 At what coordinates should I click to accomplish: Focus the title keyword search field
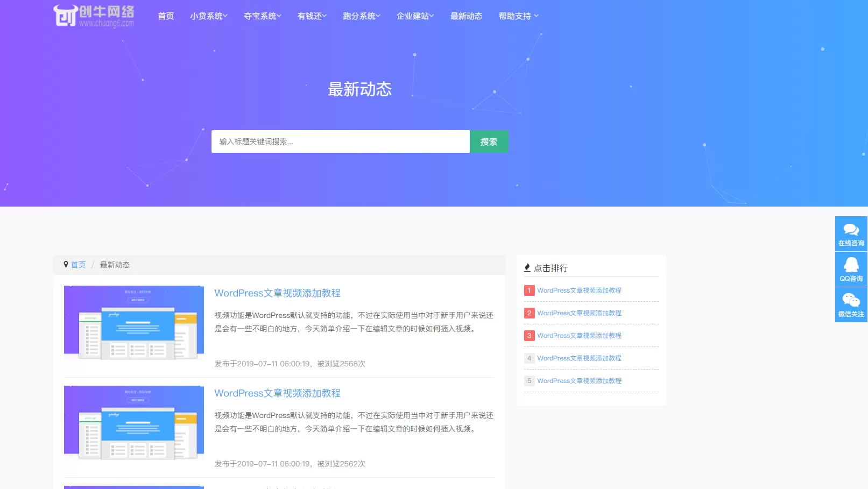point(340,141)
